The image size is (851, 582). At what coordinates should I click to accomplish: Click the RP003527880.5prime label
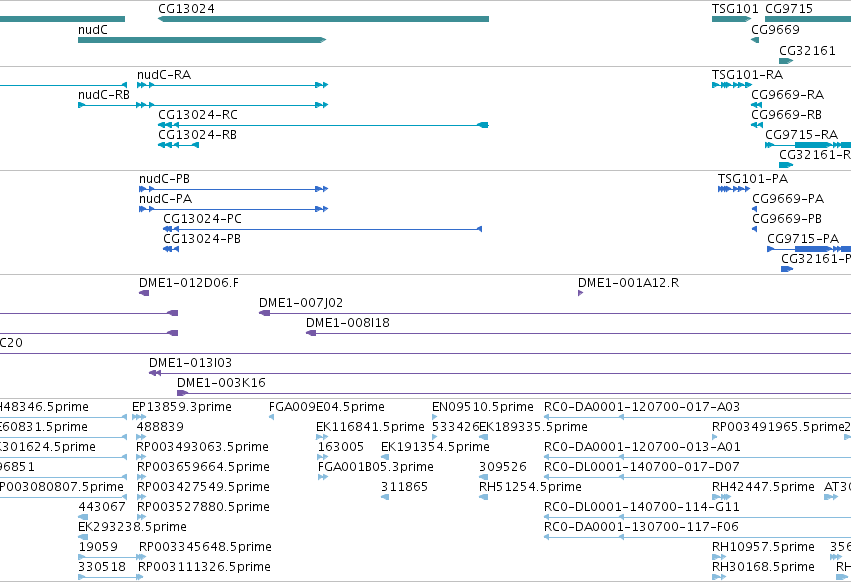coord(203,507)
